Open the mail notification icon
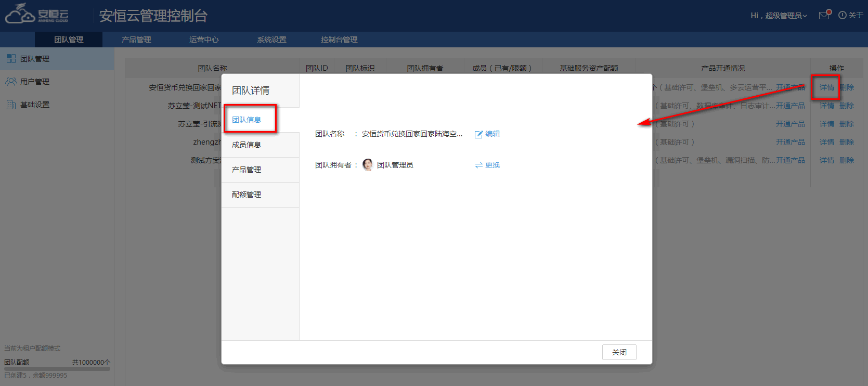The width and height of the screenshot is (868, 386). [825, 15]
